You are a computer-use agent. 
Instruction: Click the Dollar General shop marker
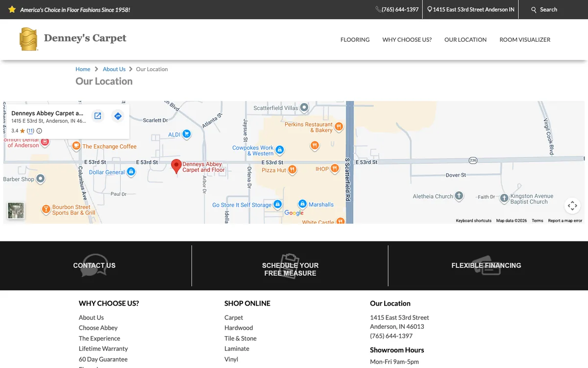coord(131,172)
